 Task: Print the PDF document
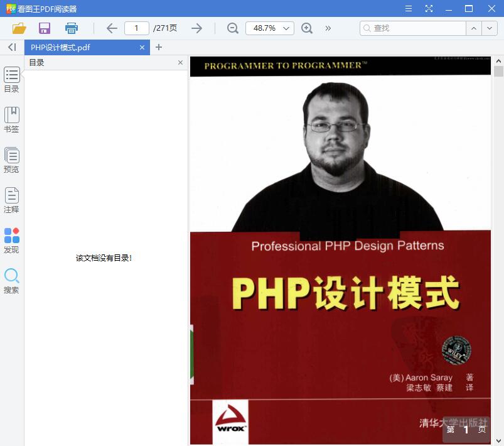point(71,28)
